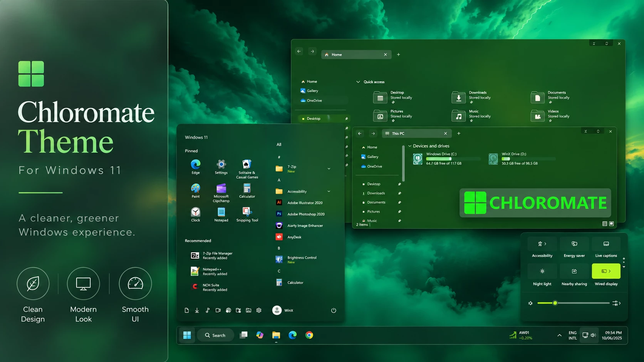Open Task View from taskbar
This screenshot has width=644, height=362.
[x=243, y=335]
